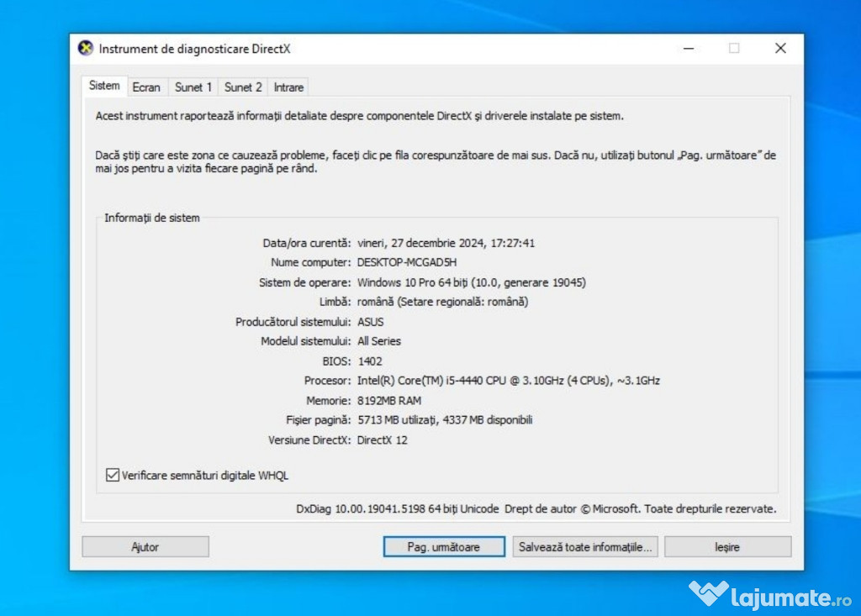The height and width of the screenshot is (616, 861).
Task: Toggle Verificare semnături digitale WHQL checkbox
Action: [x=113, y=475]
